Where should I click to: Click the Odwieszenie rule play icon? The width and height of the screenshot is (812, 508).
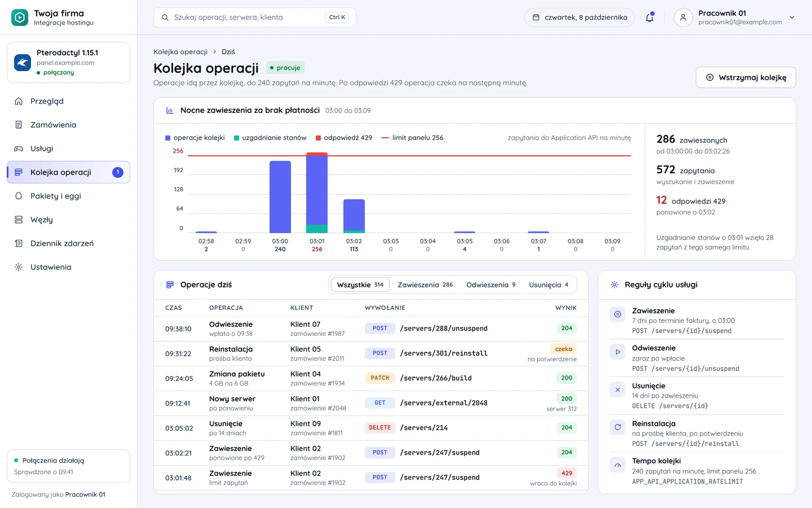point(618,352)
